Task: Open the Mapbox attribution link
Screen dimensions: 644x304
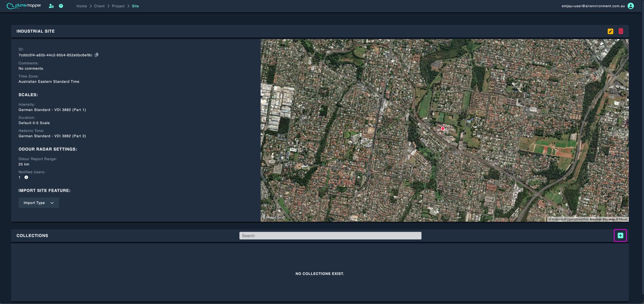Action: tap(555, 219)
